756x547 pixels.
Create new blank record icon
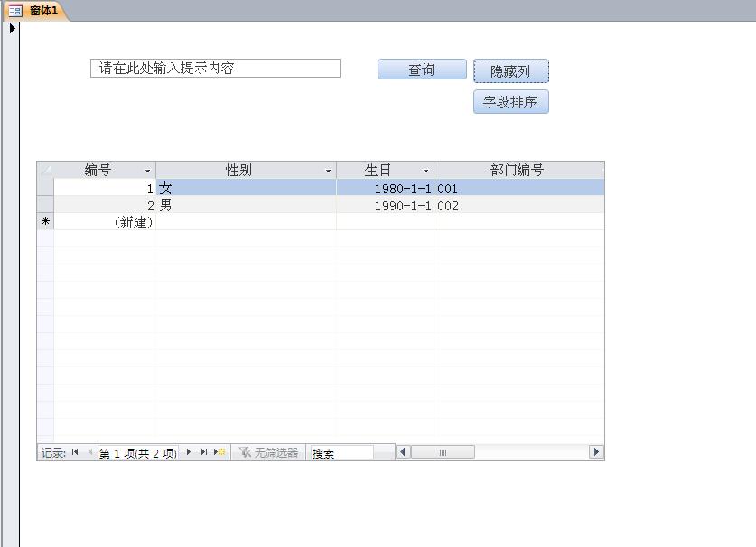pos(219,452)
